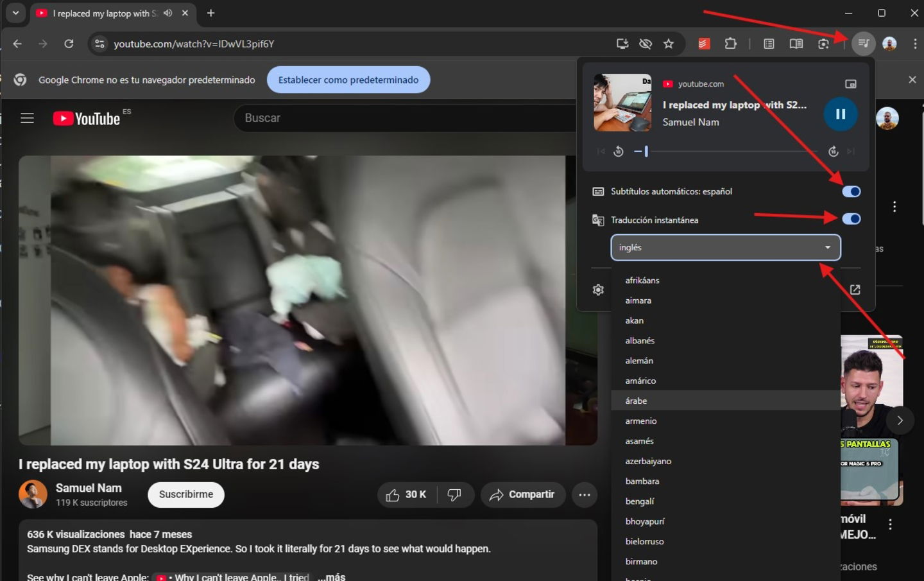Click the Compartir share button
This screenshot has width=924, height=581.
522,494
